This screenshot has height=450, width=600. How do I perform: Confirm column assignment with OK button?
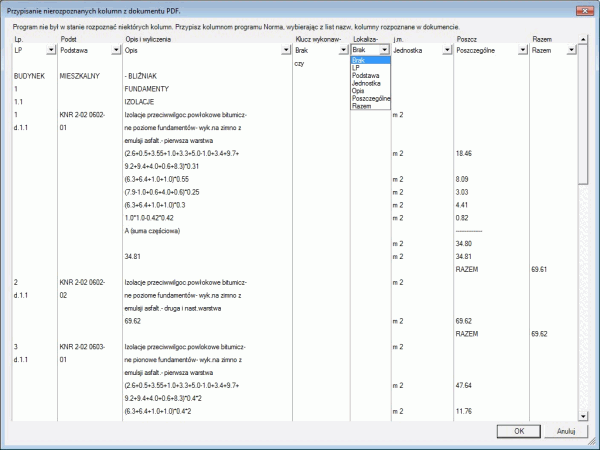coord(519,431)
